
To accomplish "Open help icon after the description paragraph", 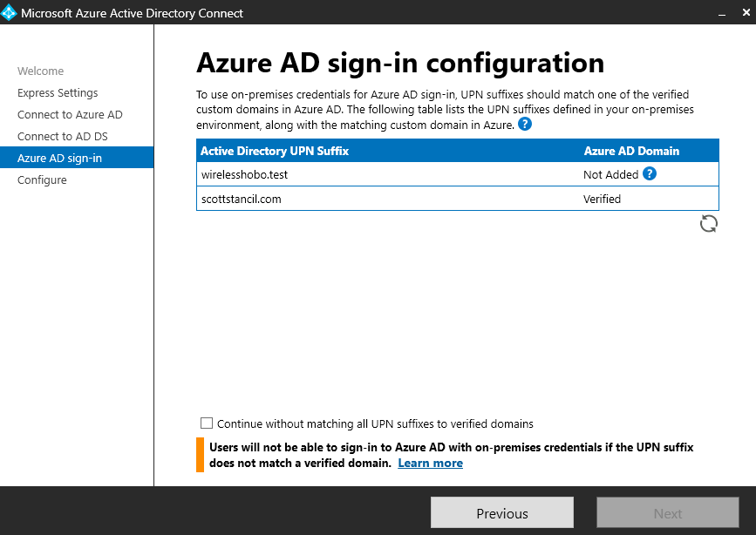I will 525,125.
